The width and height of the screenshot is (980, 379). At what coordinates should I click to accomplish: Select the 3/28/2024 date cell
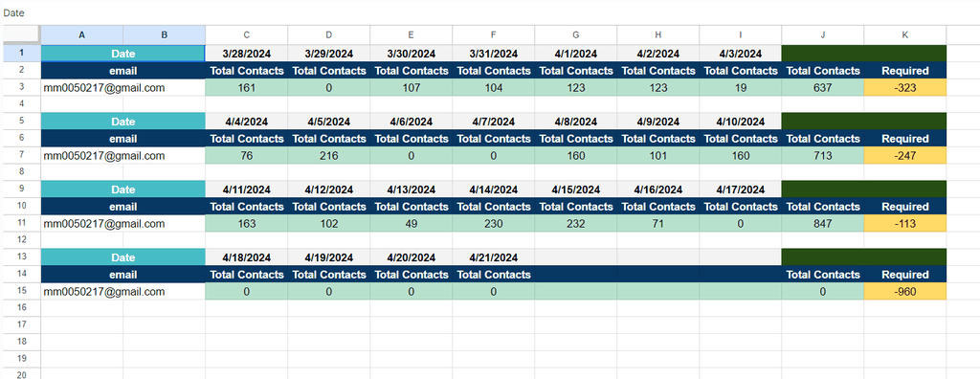(x=246, y=54)
